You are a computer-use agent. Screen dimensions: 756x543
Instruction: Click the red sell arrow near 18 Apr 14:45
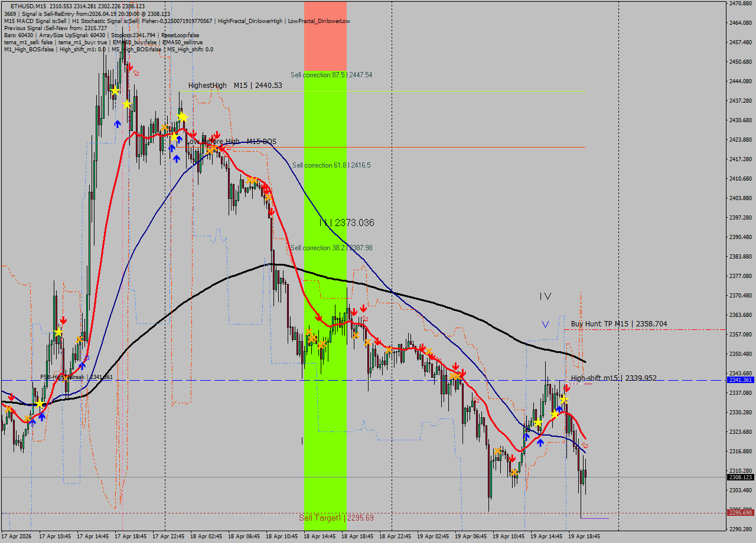tap(319, 319)
